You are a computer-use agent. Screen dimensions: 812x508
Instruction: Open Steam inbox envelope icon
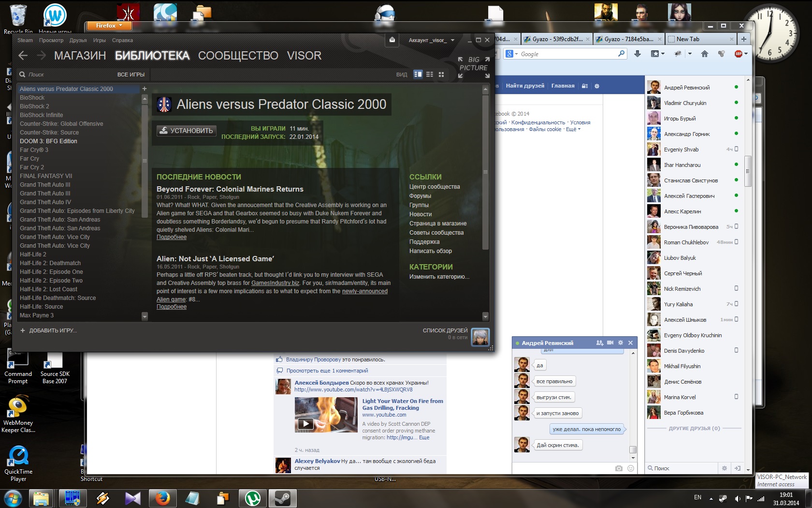coord(392,40)
